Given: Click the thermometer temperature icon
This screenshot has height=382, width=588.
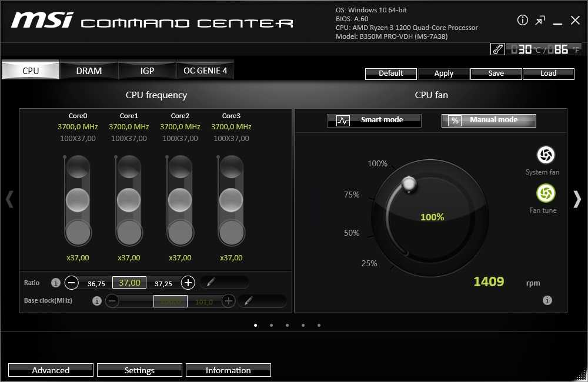Looking at the screenshot, I should (497, 50).
